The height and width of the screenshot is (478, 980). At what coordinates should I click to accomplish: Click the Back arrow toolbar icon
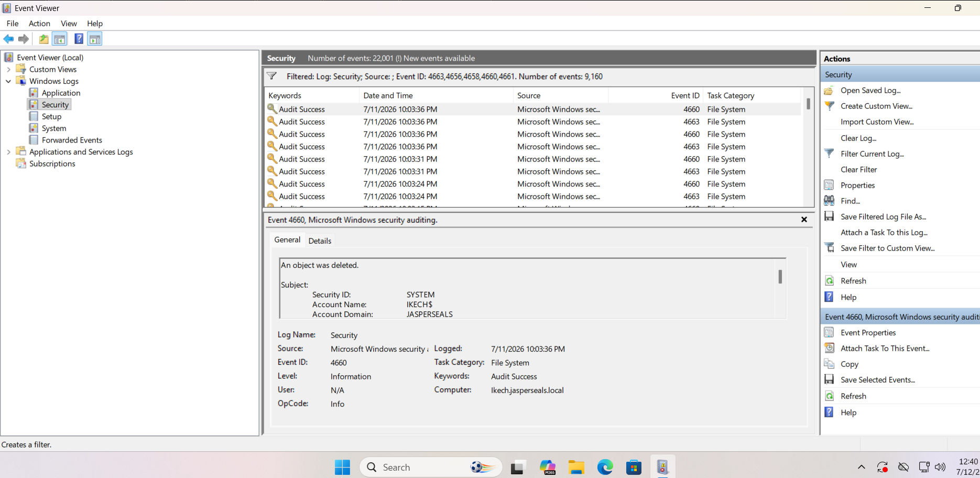(x=9, y=39)
